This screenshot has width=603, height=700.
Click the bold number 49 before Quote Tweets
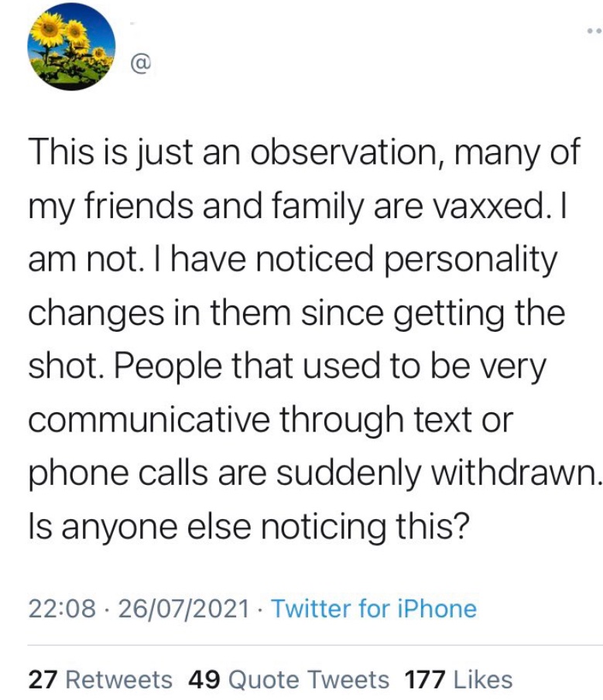[204, 679]
